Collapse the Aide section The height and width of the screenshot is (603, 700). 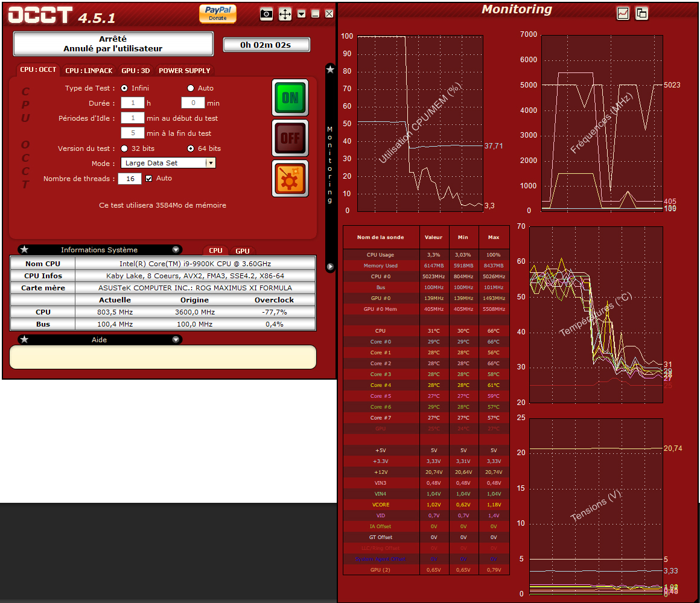176,340
